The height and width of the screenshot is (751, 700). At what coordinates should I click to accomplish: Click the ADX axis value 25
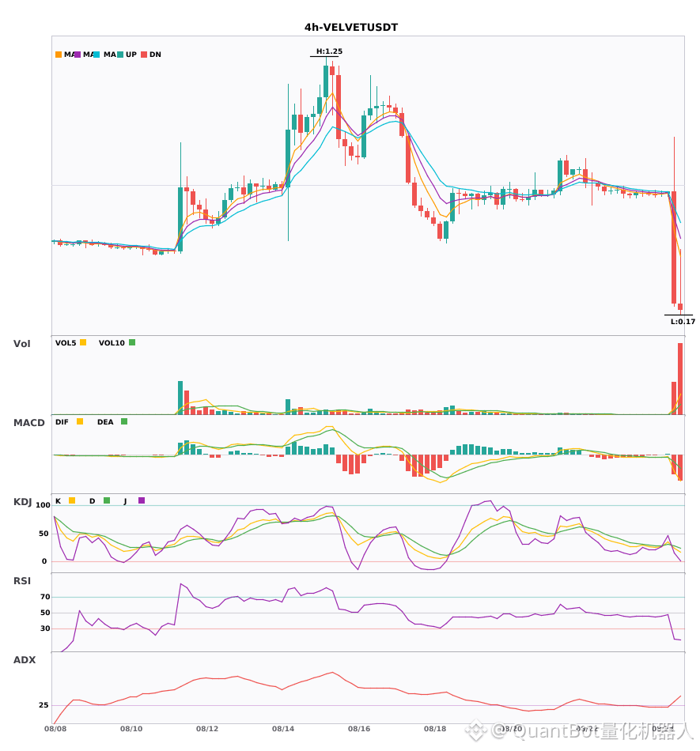click(44, 705)
